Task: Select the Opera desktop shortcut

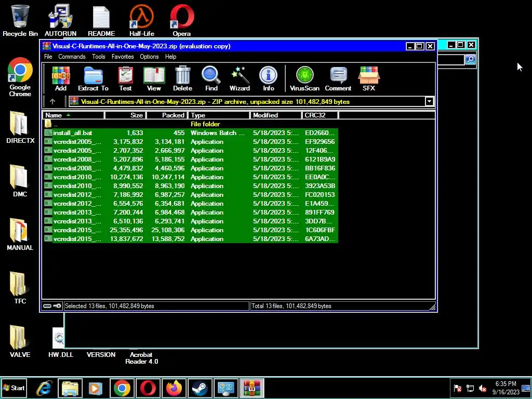Action: (181, 20)
